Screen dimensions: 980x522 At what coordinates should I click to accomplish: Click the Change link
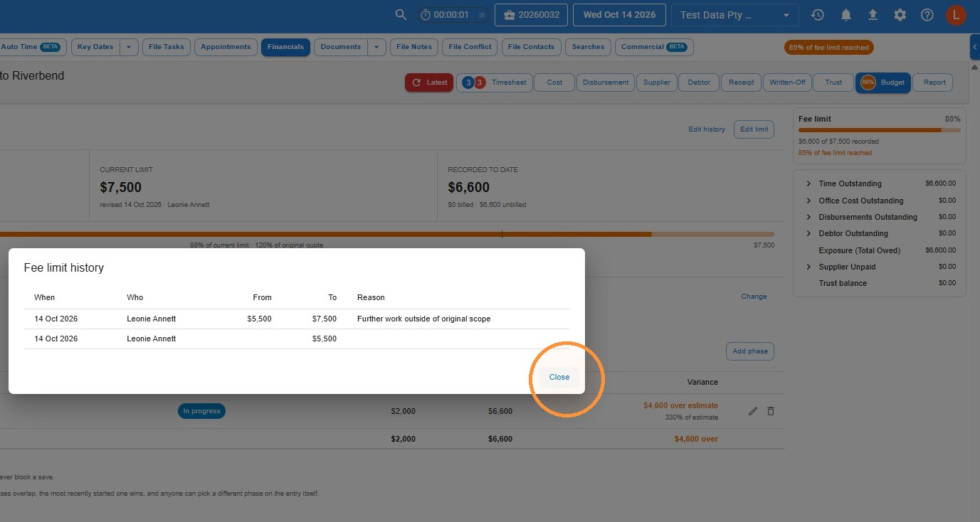(x=754, y=297)
